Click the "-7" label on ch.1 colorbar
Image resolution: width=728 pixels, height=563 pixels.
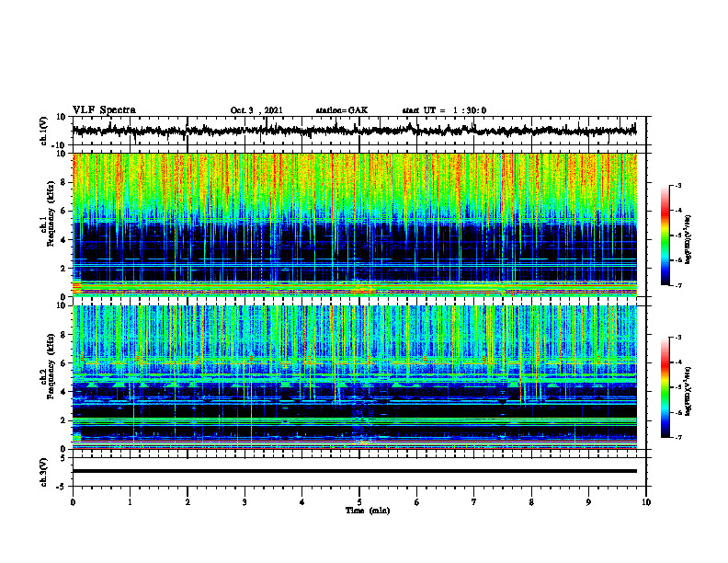click(x=678, y=285)
